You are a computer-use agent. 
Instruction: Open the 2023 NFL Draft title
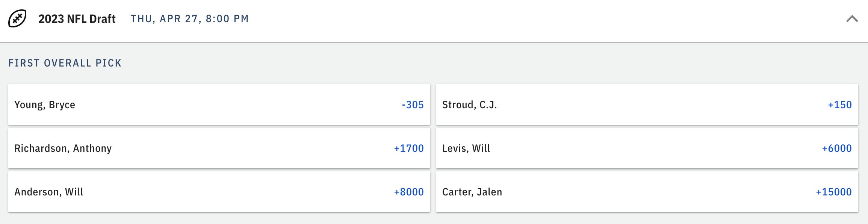pos(77,19)
